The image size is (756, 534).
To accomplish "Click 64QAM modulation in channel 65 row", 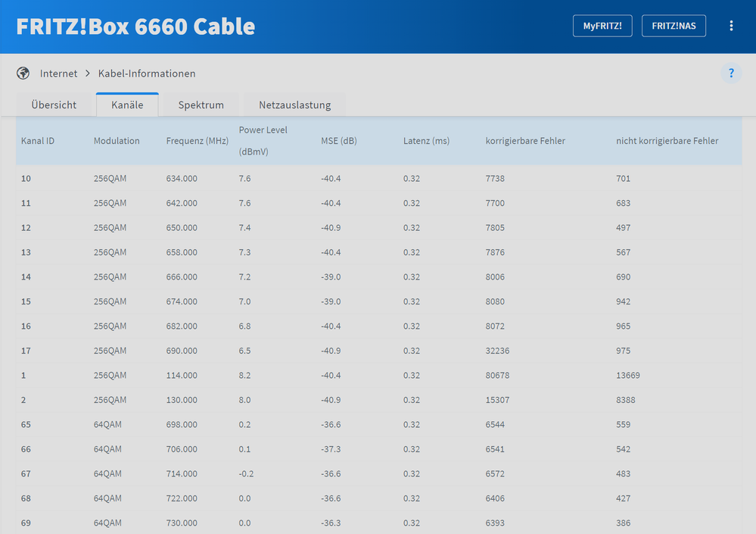I will point(107,424).
